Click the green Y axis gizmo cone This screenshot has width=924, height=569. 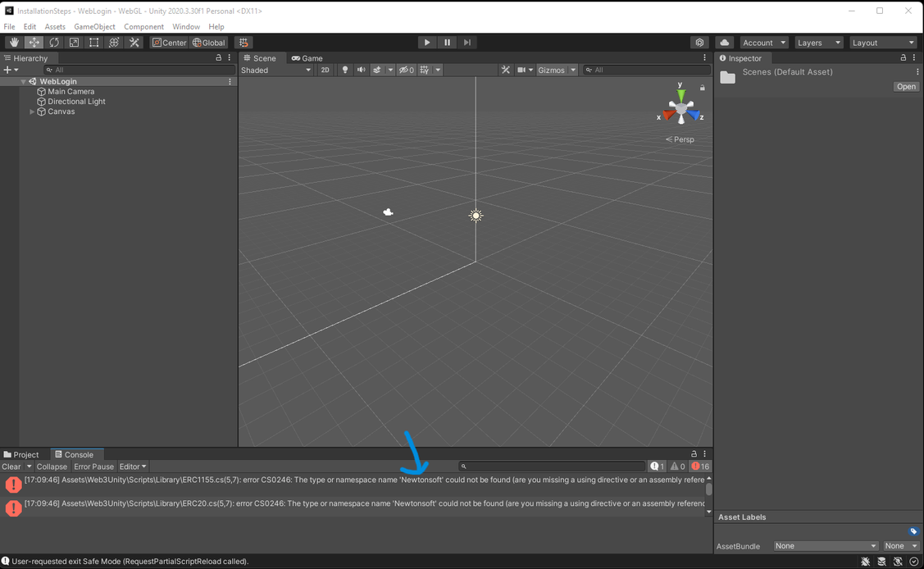coord(681,95)
